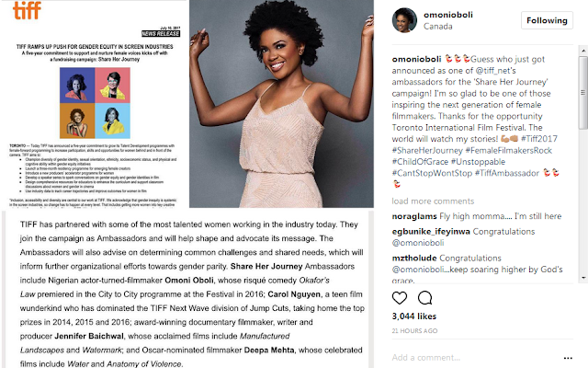The width and height of the screenshot is (588, 368).
Task: Open the three-dots more options menu
Action: pos(568,358)
